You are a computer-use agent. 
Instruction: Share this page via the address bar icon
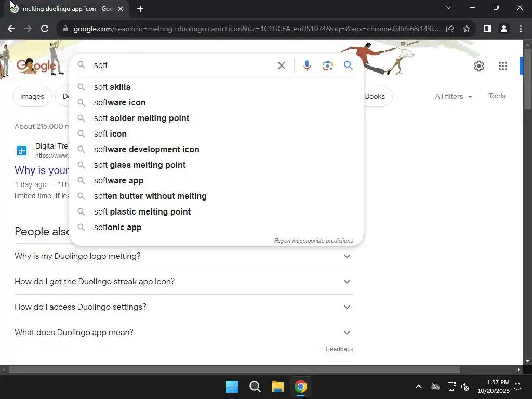pyautogui.click(x=450, y=29)
